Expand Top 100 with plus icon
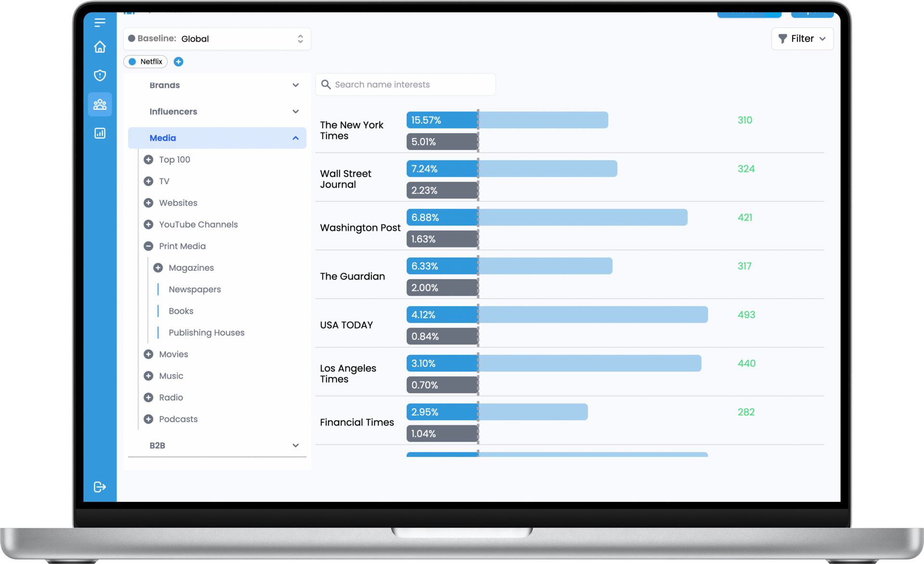Screen dimensions: 924x564 click(148, 159)
